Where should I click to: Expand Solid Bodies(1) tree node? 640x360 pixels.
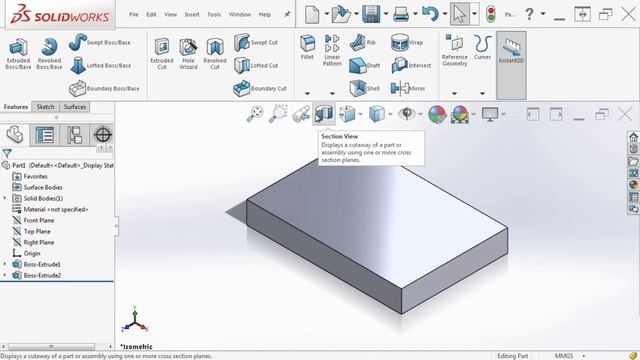5,198
